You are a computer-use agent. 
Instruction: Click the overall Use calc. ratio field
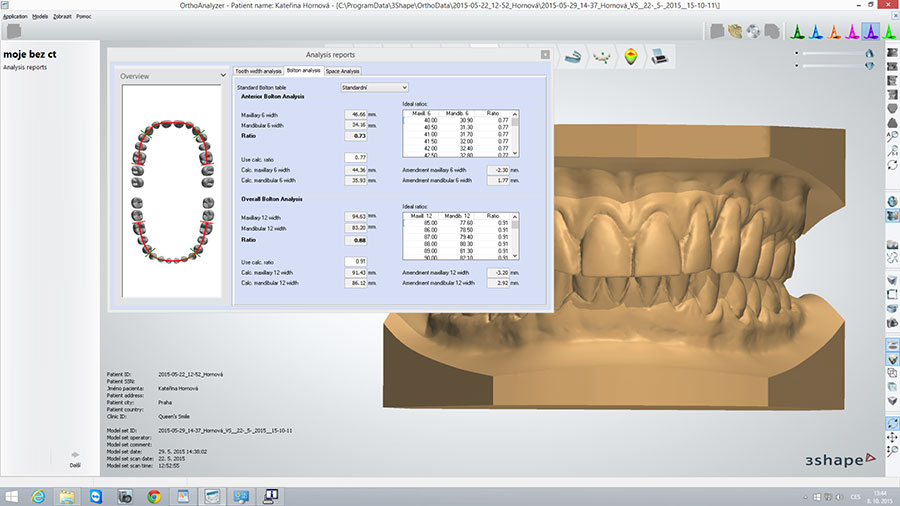[355, 261]
